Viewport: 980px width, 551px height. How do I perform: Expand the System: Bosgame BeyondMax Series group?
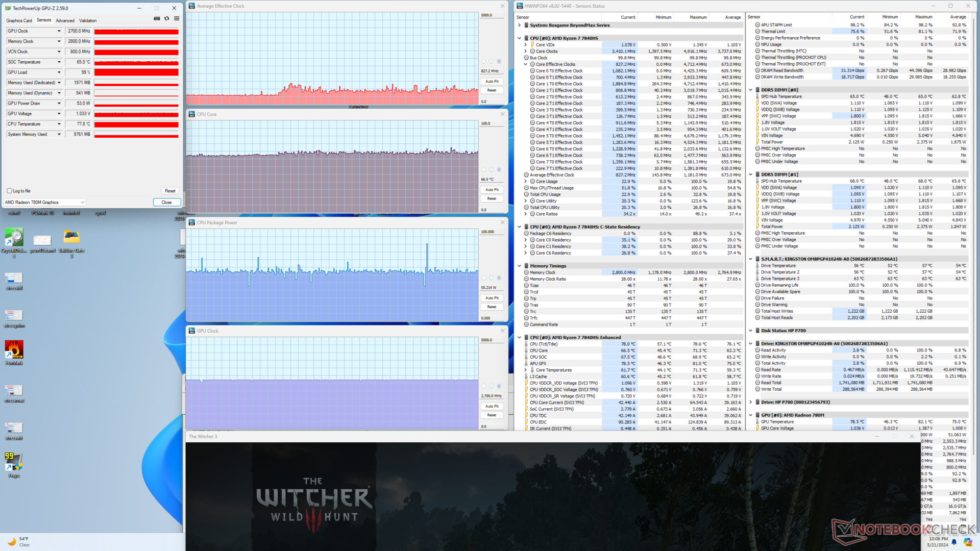point(519,25)
